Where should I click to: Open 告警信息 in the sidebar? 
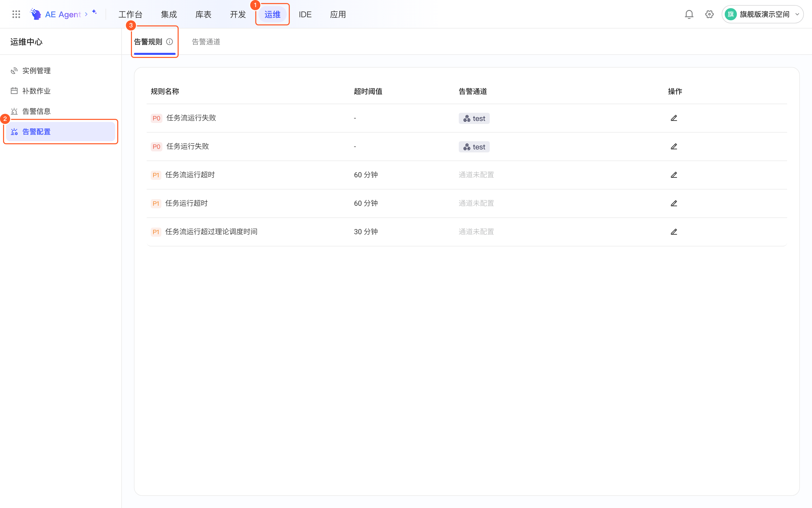click(x=61, y=111)
